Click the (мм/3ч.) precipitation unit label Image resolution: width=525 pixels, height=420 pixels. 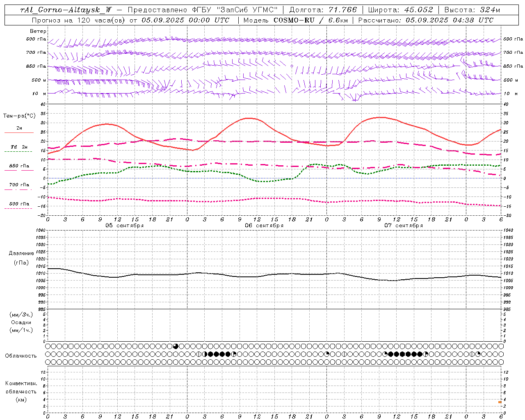(x=21, y=315)
